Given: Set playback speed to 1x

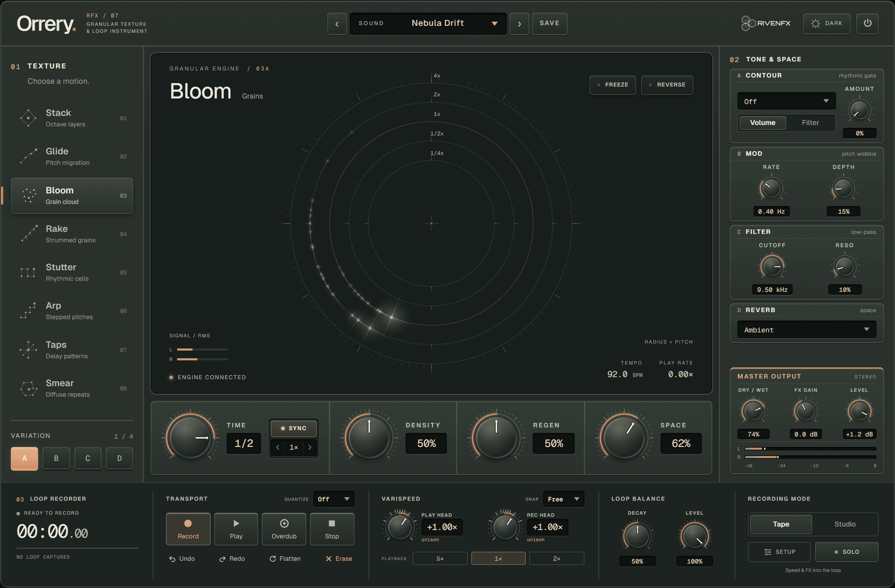Looking at the screenshot, I should pyautogui.click(x=498, y=559).
